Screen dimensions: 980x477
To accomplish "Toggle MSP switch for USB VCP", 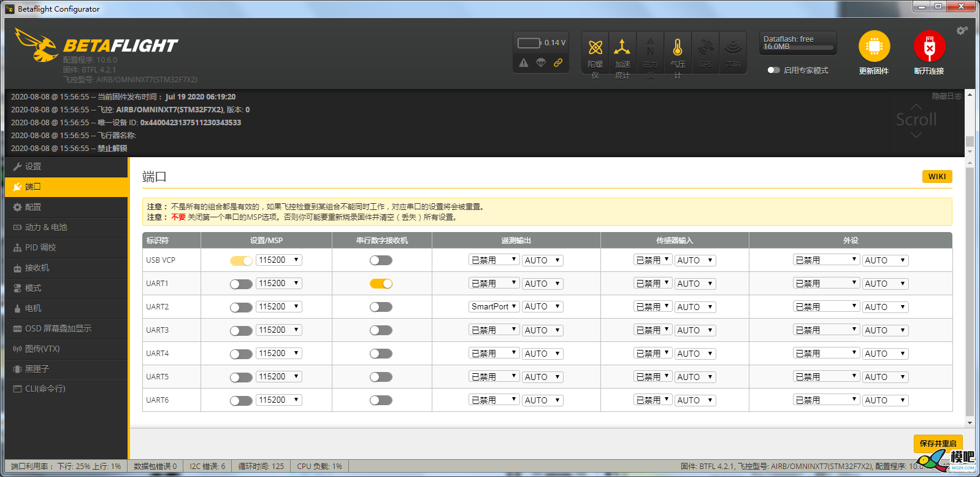I will pos(241,260).
